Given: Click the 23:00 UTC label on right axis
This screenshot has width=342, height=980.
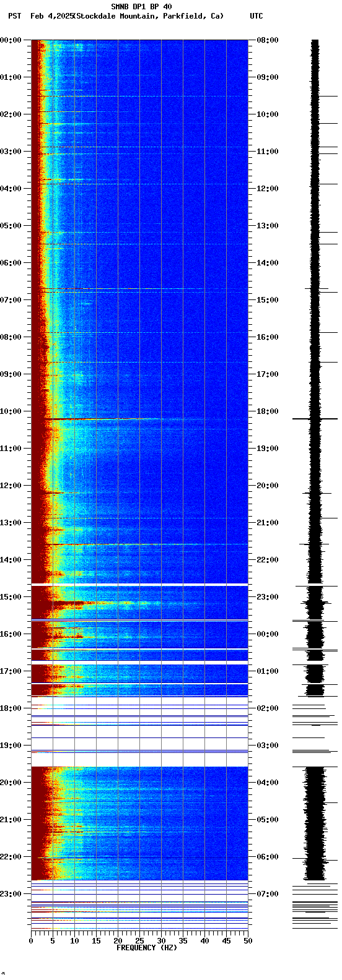Looking at the screenshot, I should click(x=268, y=597).
